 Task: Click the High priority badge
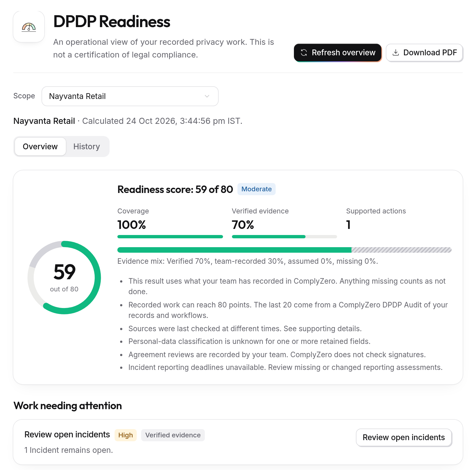click(x=126, y=435)
